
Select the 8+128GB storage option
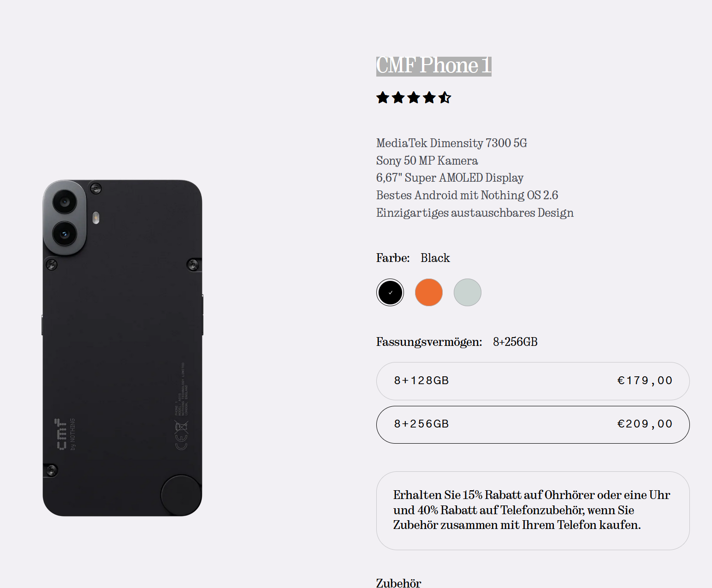[533, 381]
